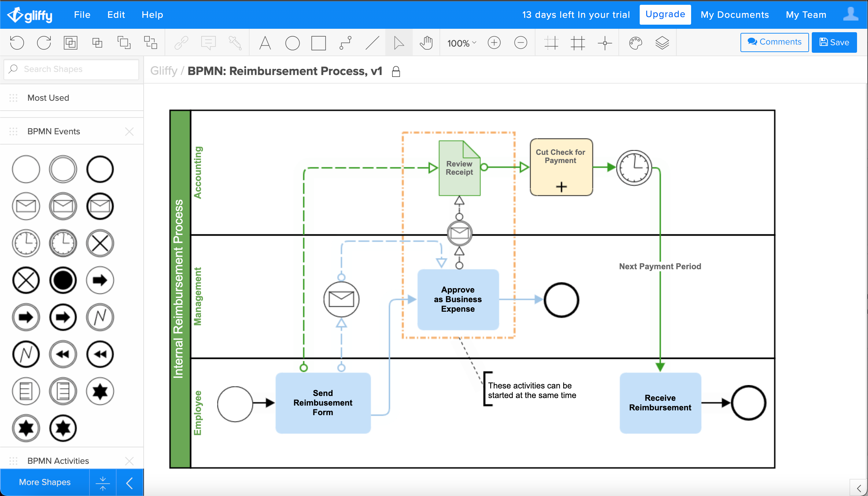868x496 pixels.
Task: Open the color palette theme icon
Action: pos(635,43)
